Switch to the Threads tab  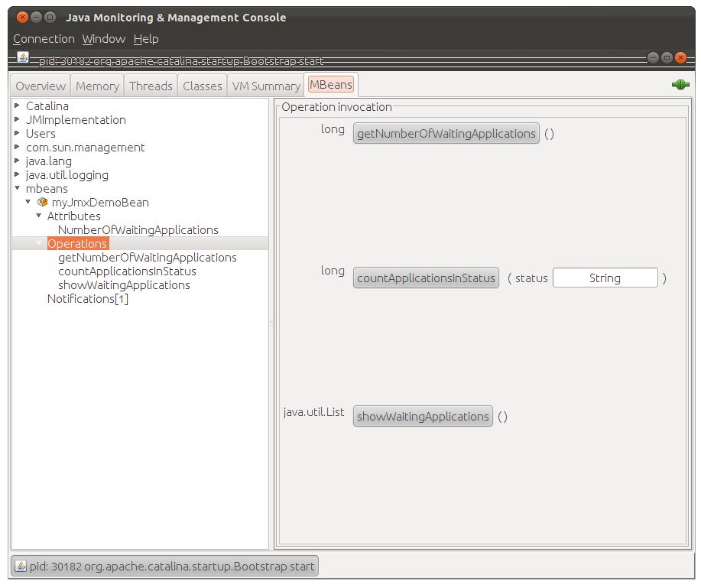click(x=151, y=86)
